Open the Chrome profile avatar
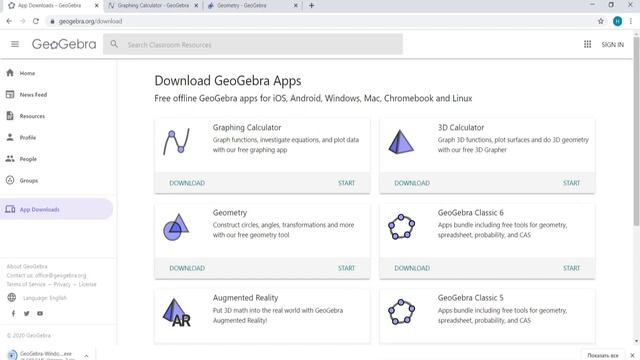The image size is (640, 360). tap(618, 21)
